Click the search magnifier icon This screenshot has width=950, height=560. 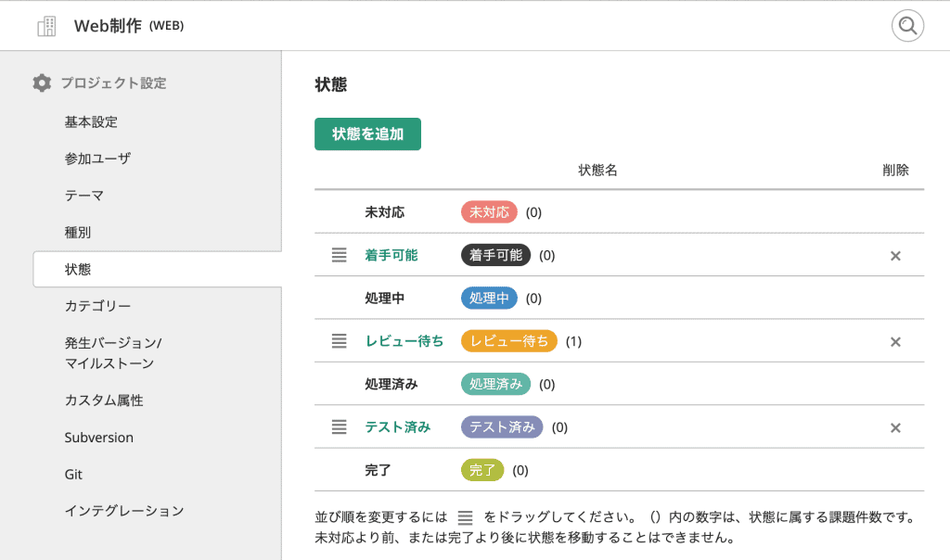tap(907, 26)
